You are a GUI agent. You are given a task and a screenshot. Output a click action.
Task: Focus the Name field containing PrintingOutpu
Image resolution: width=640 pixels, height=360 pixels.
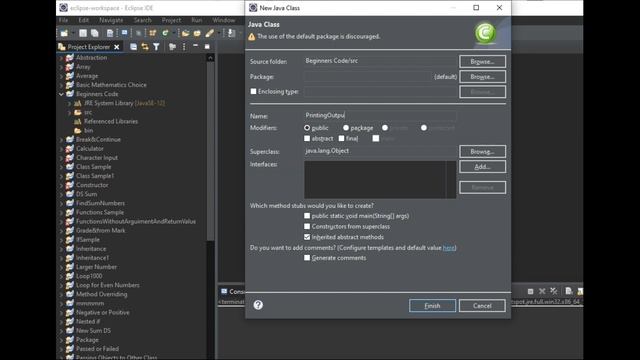[380, 116]
